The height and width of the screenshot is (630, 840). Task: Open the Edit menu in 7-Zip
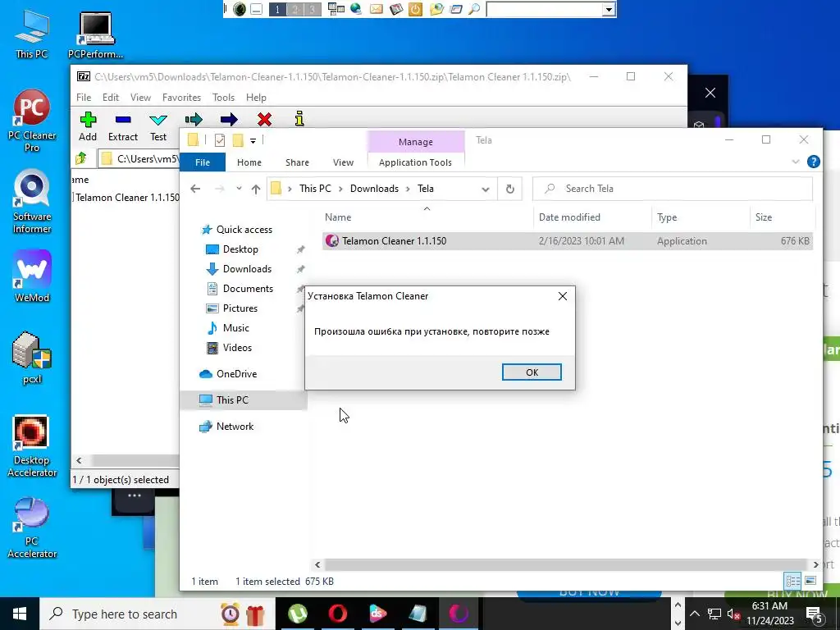click(111, 98)
